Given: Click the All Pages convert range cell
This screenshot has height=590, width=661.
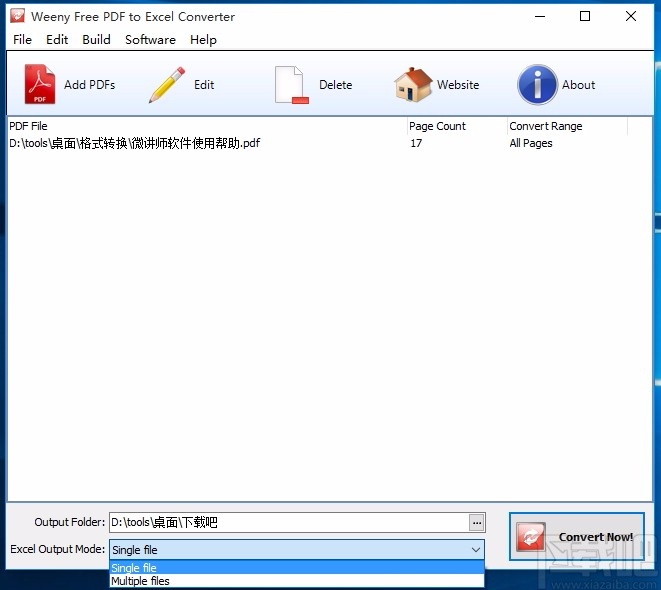Looking at the screenshot, I should (531, 143).
